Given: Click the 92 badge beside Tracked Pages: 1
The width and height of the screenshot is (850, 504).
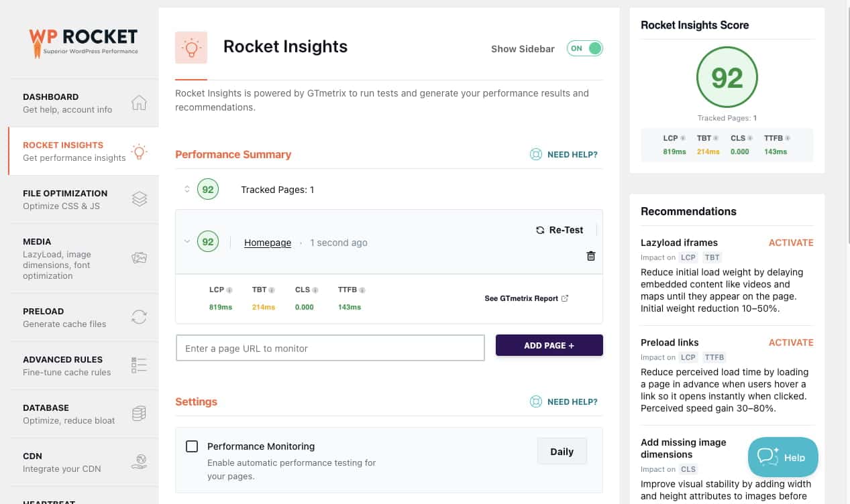Looking at the screenshot, I should [x=208, y=190].
